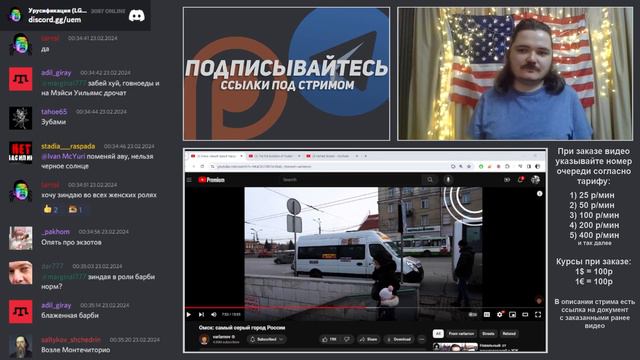The width and height of the screenshot is (640, 360).
Task: Click the second emoji reaction beside thumbs-up
Action: [76, 210]
